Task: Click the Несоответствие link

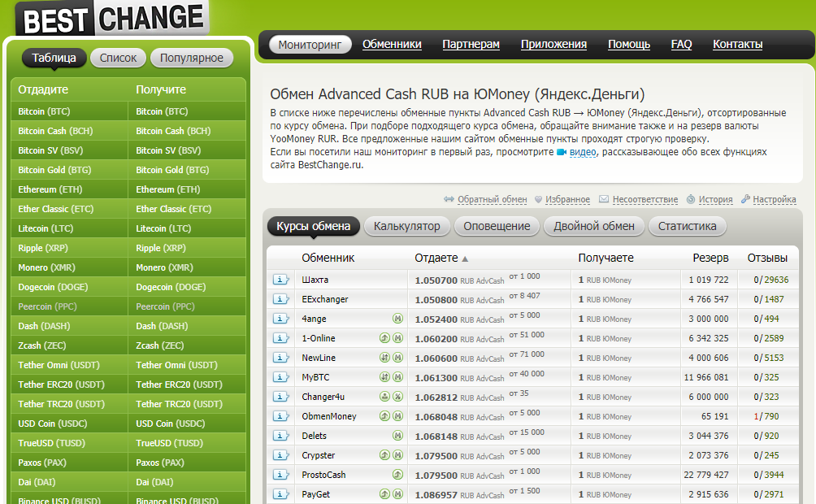Action: point(645,199)
